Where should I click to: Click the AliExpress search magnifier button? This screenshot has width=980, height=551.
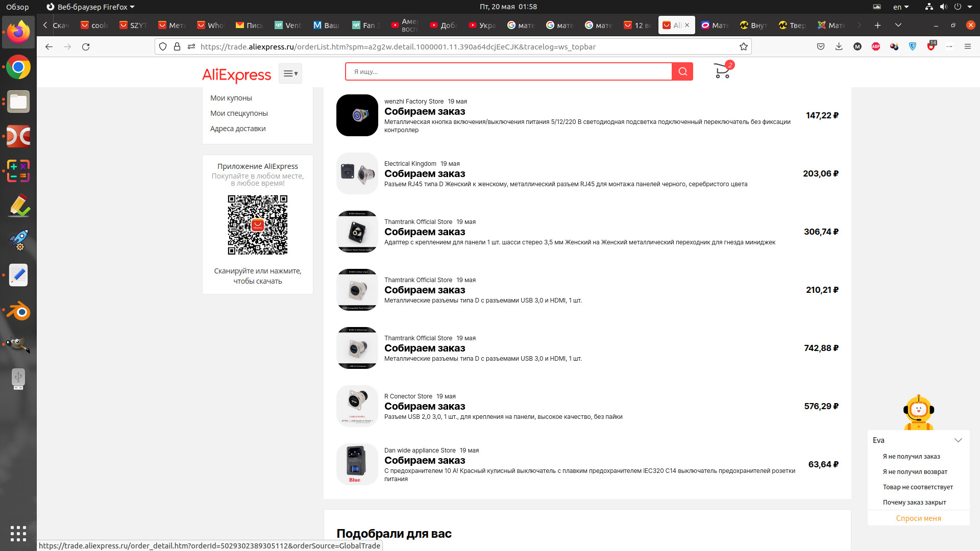pos(682,71)
